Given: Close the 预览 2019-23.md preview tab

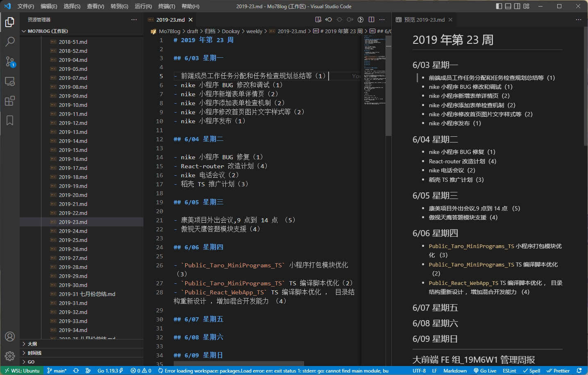Looking at the screenshot, I should pyautogui.click(x=450, y=20).
